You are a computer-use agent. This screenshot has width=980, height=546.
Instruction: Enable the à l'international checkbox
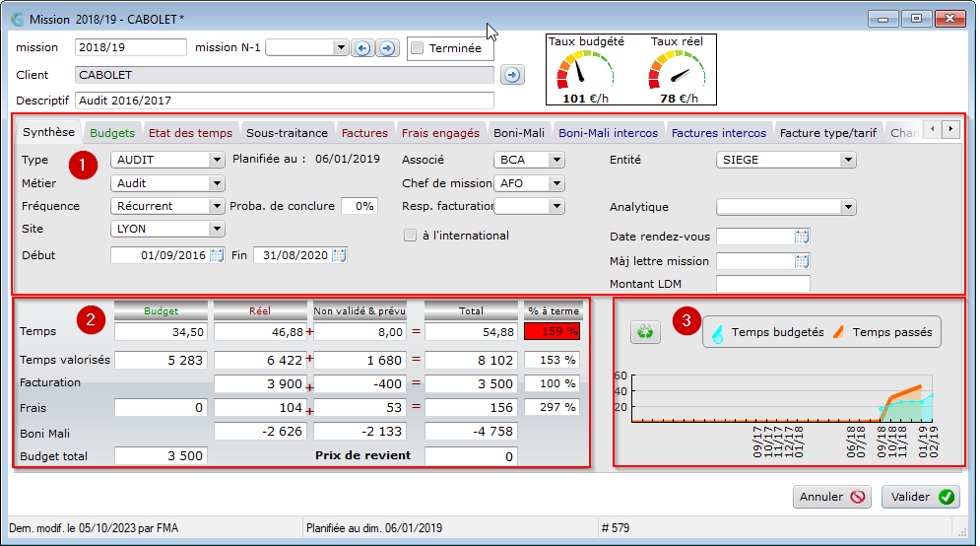(410, 236)
